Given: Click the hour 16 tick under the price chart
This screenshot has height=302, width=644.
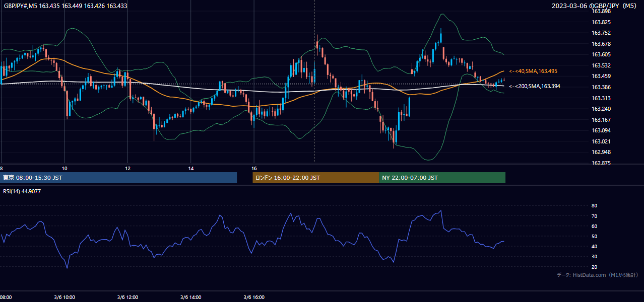Looking at the screenshot, I should 254,168.
